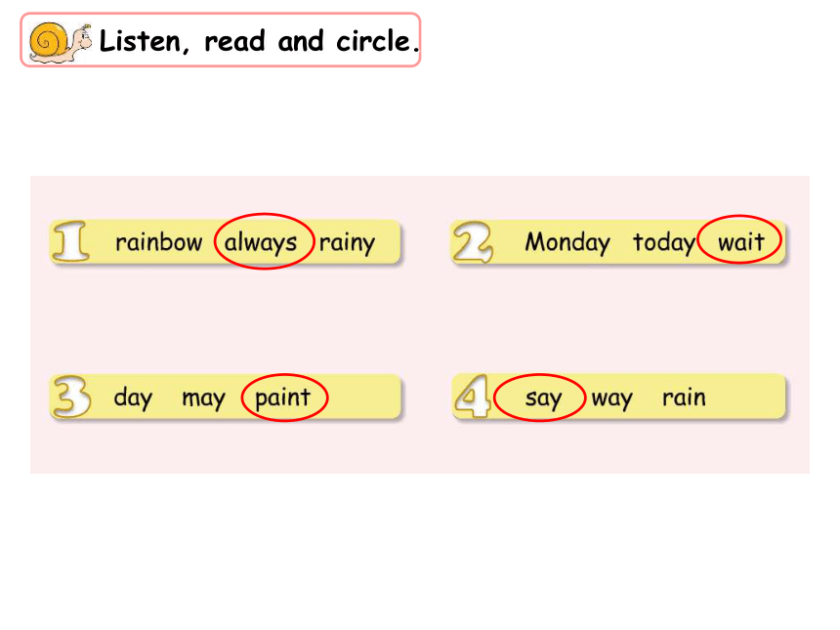Click the number 3 badge
Image resolution: width=840 pixels, height=630 pixels.
pos(72,397)
